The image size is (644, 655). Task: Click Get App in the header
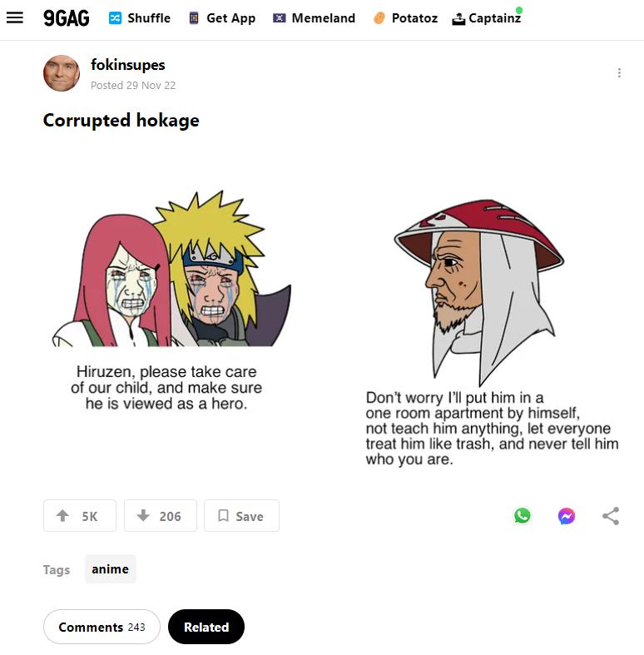pyautogui.click(x=222, y=18)
